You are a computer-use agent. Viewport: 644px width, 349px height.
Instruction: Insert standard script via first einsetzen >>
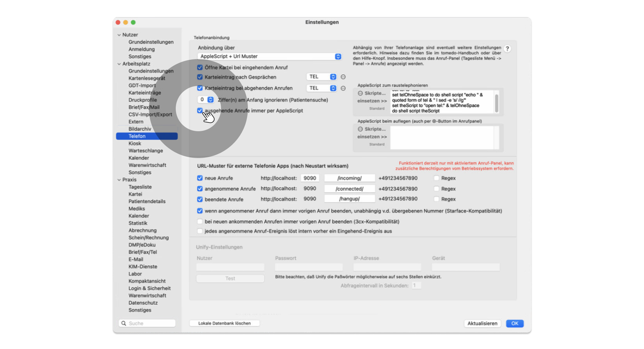click(x=372, y=101)
